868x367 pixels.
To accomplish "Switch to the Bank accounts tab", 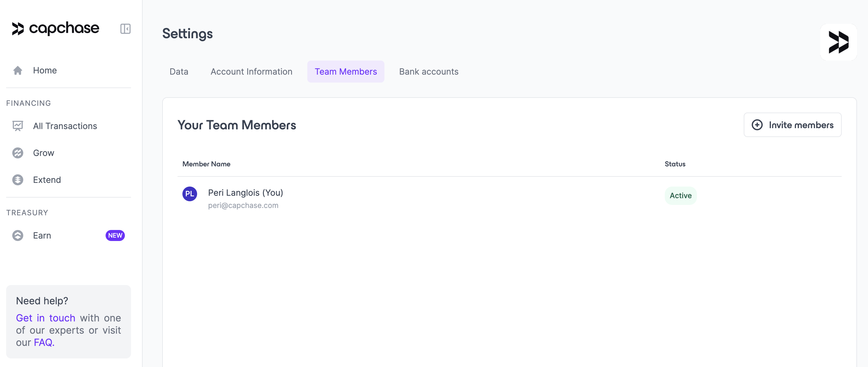I will click(x=428, y=71).
